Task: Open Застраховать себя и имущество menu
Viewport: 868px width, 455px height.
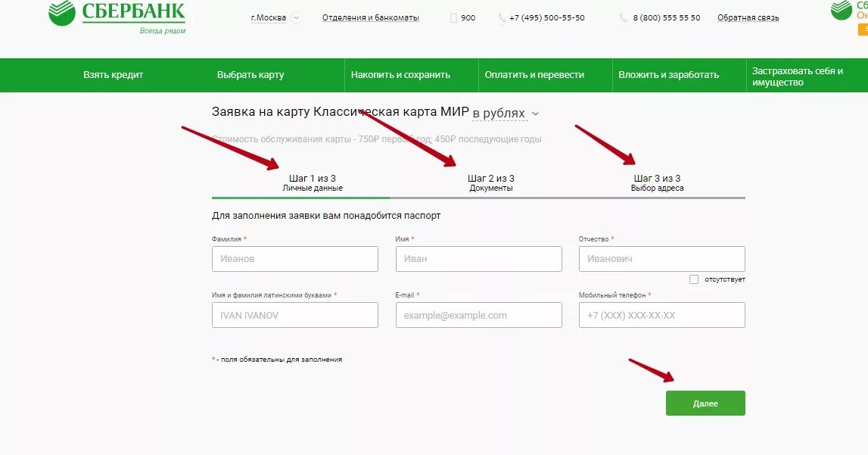Action: click(x=797, y=76)
